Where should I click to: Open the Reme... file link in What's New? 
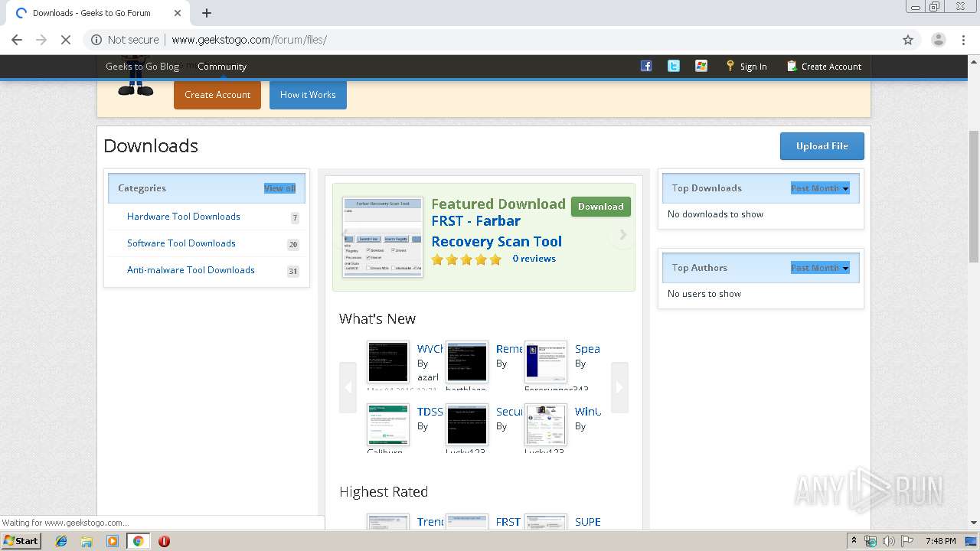(509, 349)
